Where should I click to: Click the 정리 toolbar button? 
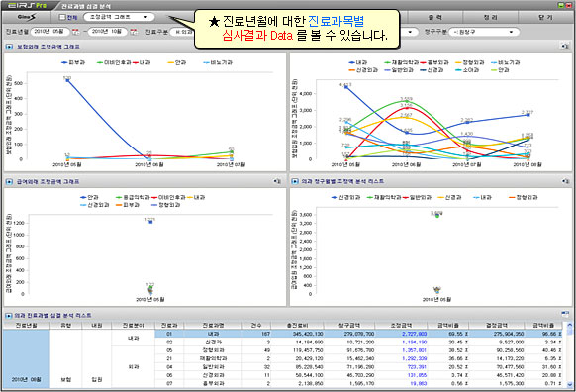(491, 17)
